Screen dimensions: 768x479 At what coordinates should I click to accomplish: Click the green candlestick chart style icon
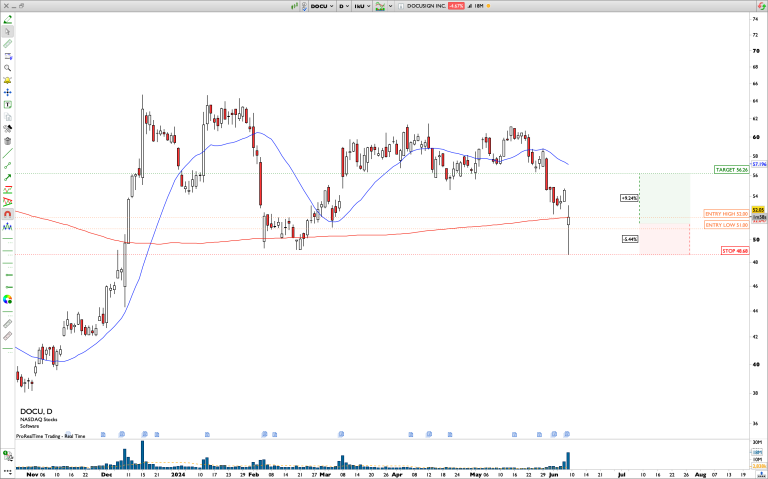click(x=294, y=6)
